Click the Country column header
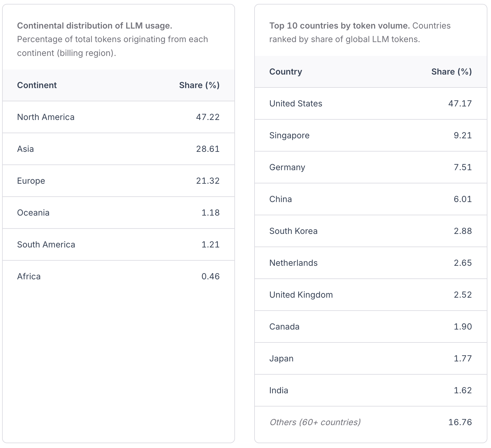The width and height of the screenshot is (491, 448). pyautogui.click(x=285, y=72)
